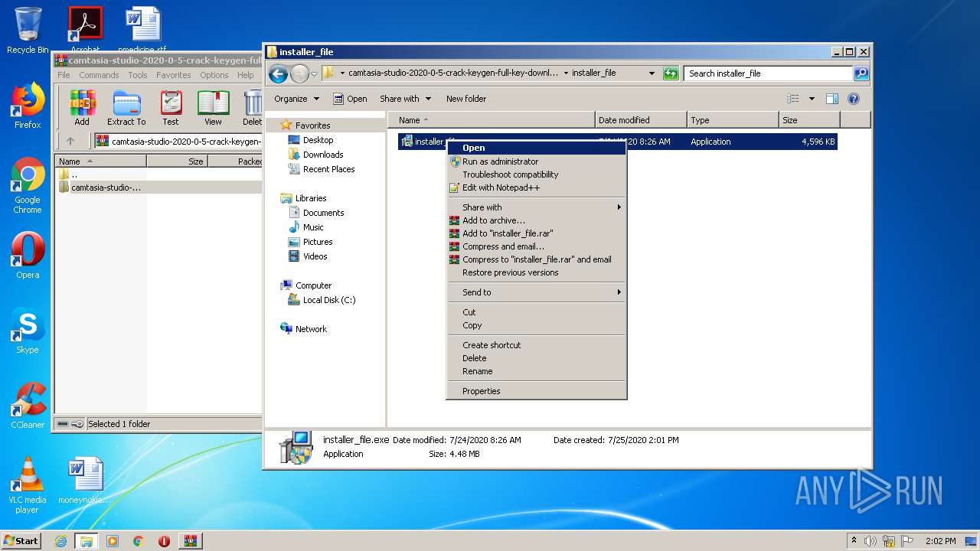Open Properties from context menu
The width and height of the screenshot is (980, 551).
pos(537,391)
